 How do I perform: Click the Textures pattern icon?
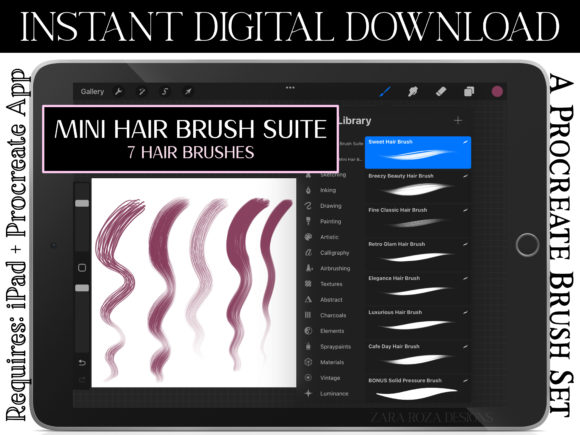[308, 284]
